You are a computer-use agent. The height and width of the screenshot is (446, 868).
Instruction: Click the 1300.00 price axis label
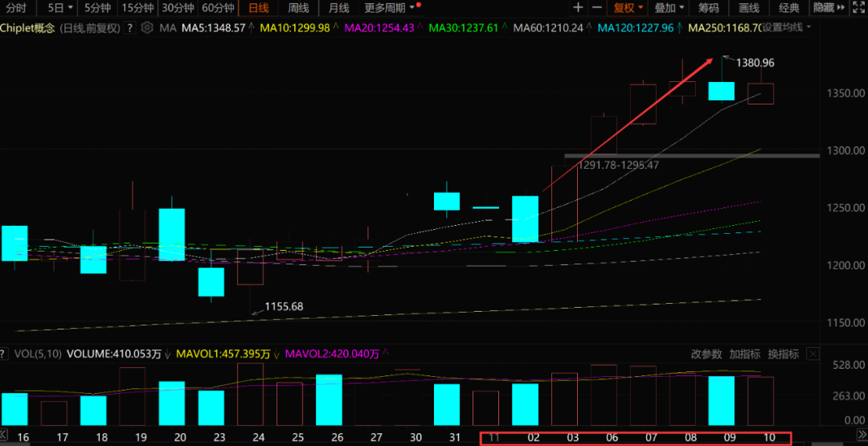click(846, 150)
